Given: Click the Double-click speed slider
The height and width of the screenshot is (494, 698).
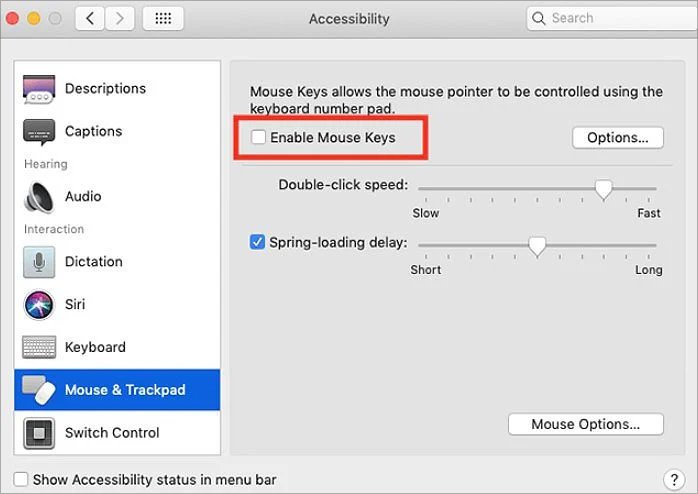Looking at the screenshot, I should coord(603,188).
